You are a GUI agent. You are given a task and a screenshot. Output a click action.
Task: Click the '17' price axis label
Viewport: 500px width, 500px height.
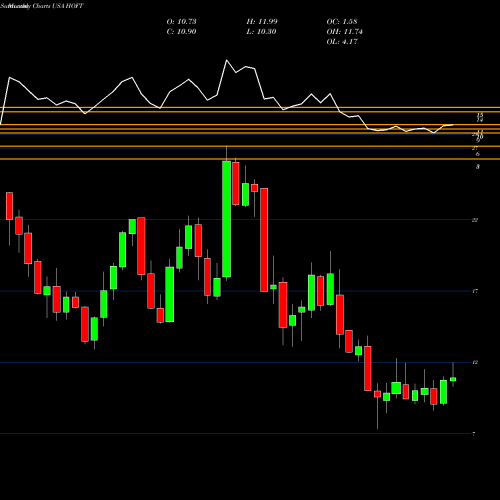point(475,291)
